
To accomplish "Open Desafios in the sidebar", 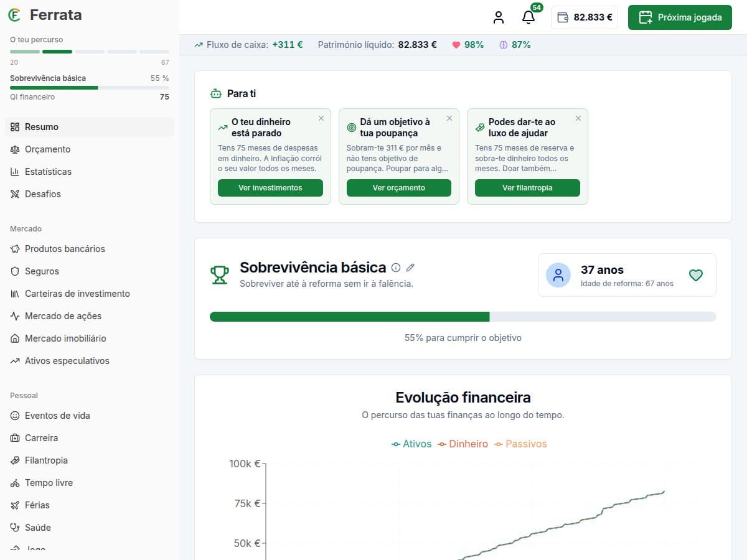I will pyautogui.click(x=90, y=194).
